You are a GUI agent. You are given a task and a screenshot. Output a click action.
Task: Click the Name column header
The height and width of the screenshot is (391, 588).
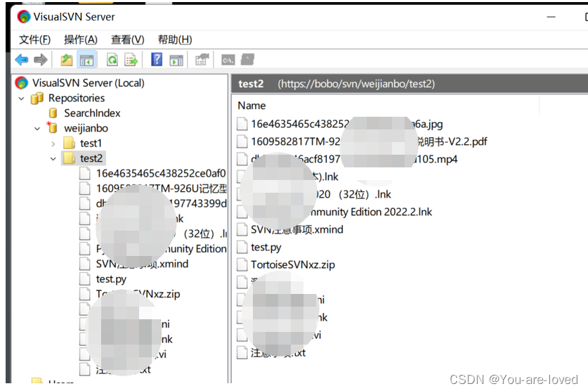click(251, 105)
